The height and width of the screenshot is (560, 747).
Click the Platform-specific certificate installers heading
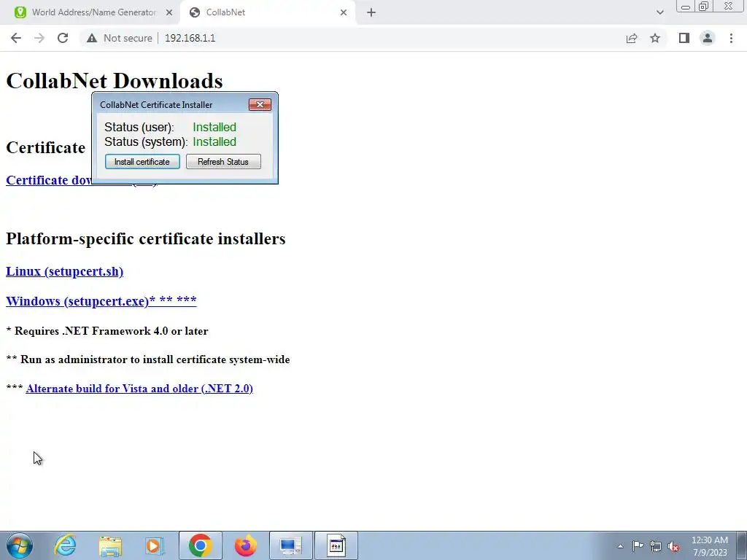click(x=146, y=238)
